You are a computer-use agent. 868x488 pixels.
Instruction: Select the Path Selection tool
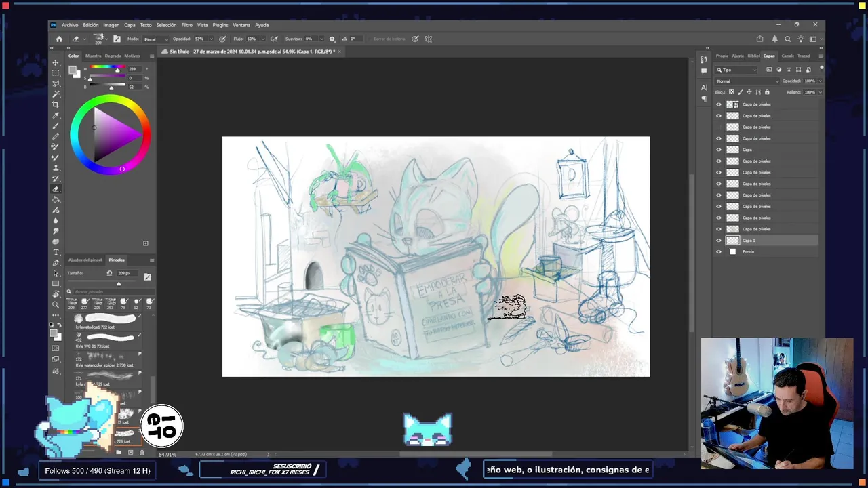(56, 273)
